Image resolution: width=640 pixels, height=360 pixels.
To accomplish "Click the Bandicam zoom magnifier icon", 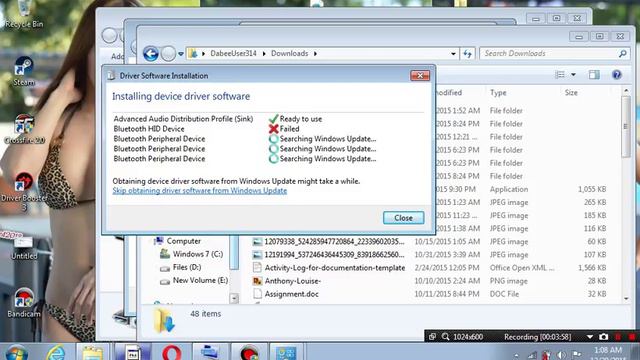I will [x=445, y=337].
